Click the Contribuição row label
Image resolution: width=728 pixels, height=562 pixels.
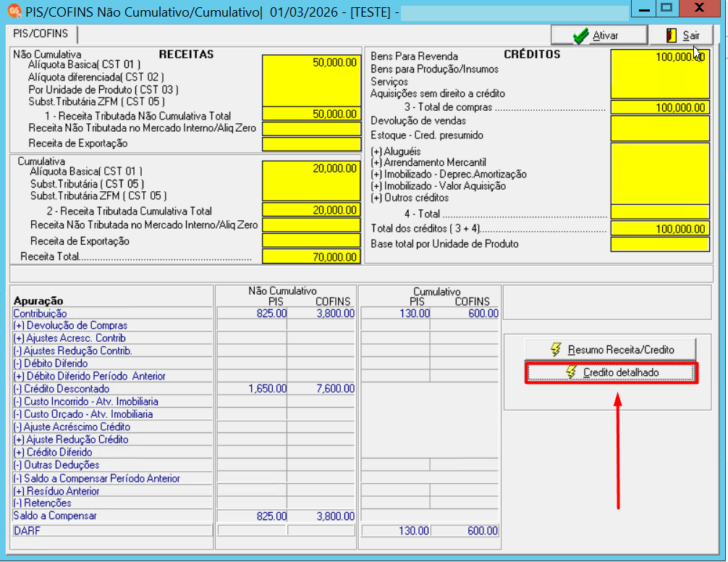(x=41, y=314)
